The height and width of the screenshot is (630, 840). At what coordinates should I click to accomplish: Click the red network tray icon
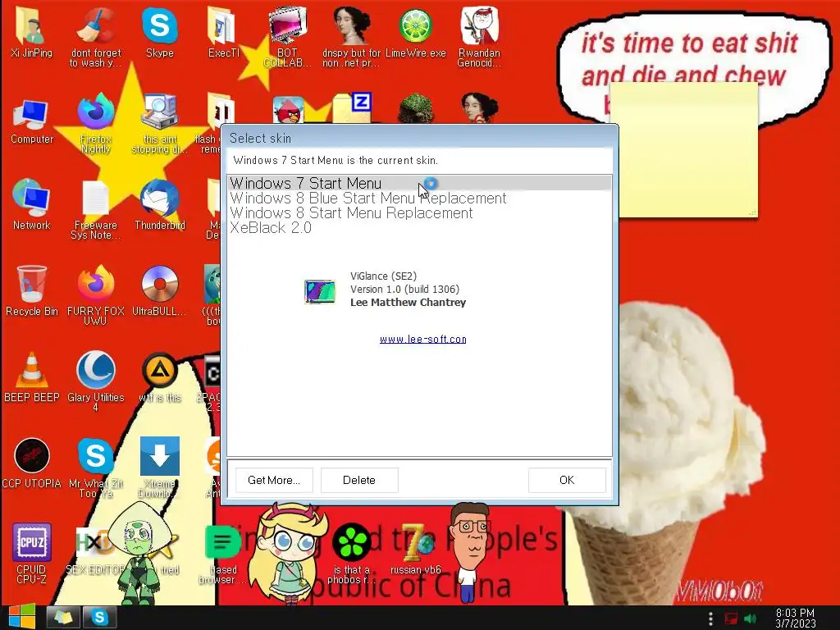(731, 619)
